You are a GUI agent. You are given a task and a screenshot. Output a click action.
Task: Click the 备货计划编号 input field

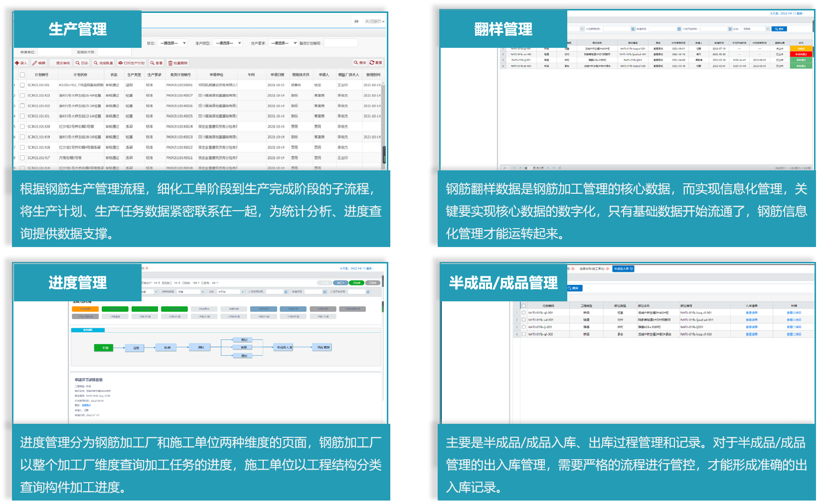[340, 43]
